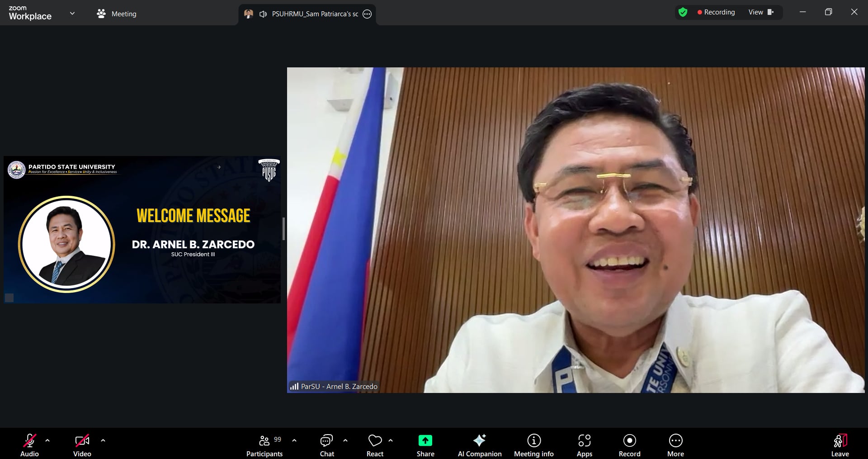Open the Chat panel

326,444
